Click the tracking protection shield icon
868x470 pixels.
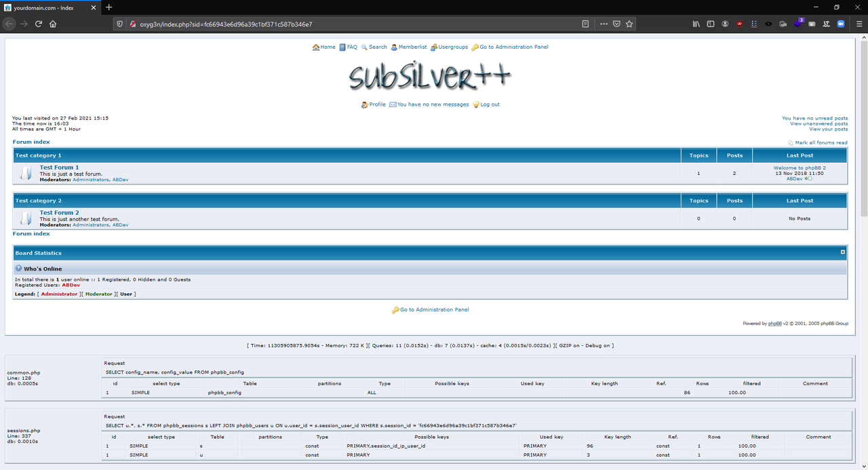pos(120,24)
